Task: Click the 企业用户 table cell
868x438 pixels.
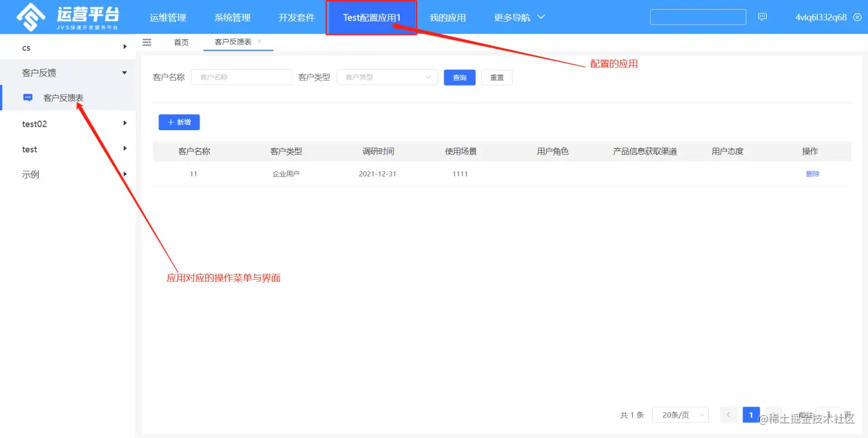Action: tap(286, 174)
